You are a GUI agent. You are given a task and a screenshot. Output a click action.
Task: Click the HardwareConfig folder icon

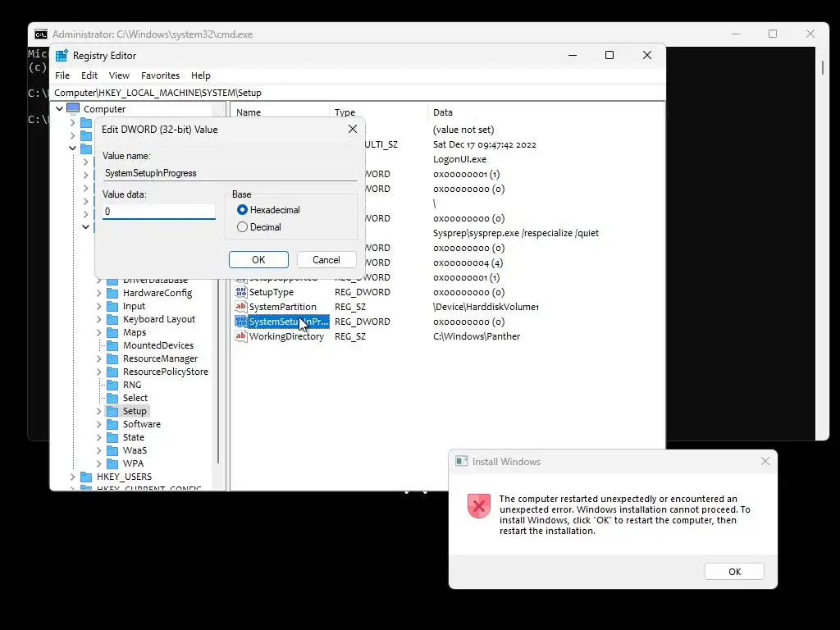(x=112, y=293)
